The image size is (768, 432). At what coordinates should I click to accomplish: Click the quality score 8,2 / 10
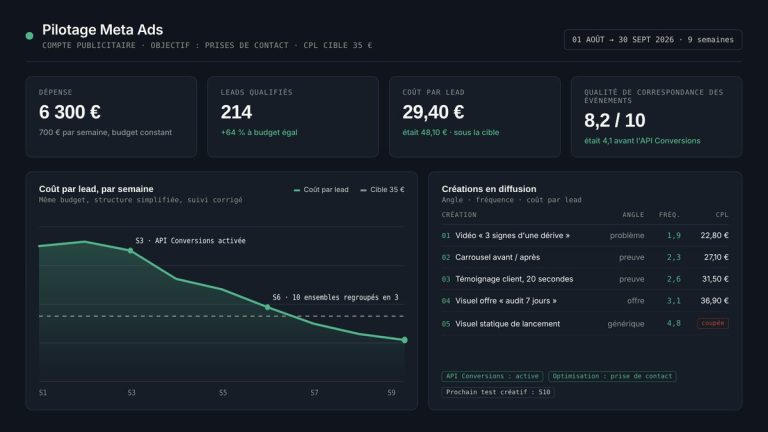pyautogui.click(x=615, y=120)
